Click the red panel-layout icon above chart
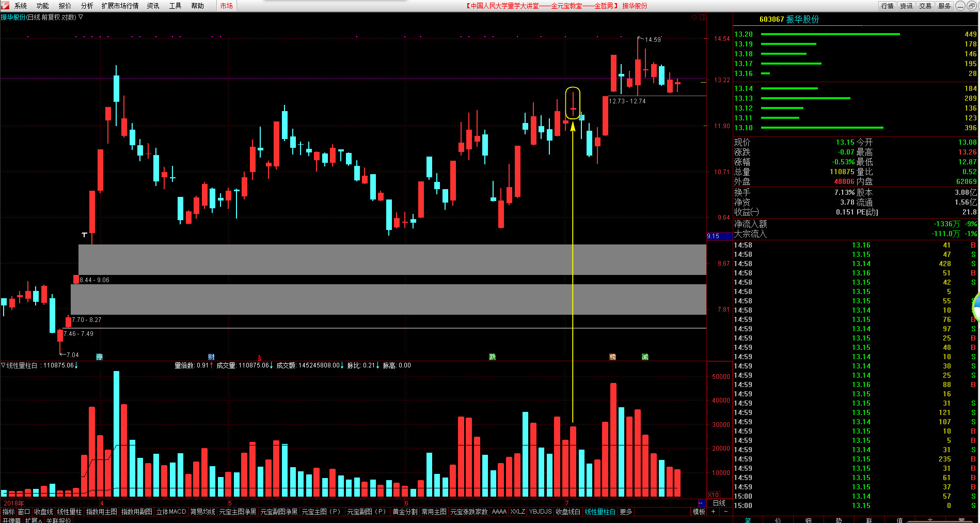980x523 pixels. pos(703,18)
